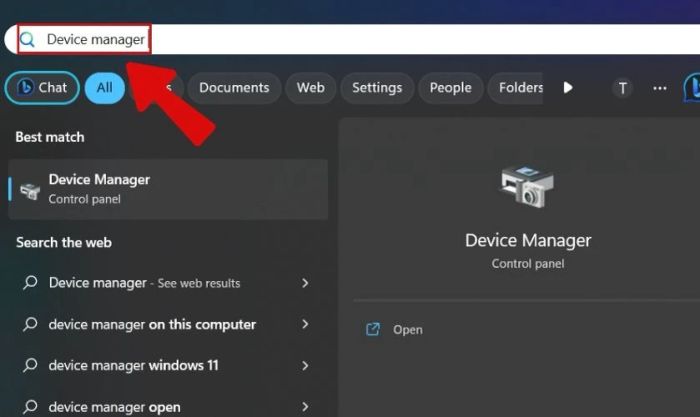Show more filters with the play arrow
The height and width of the screenshot is (417, 700).
coord(568,88)
